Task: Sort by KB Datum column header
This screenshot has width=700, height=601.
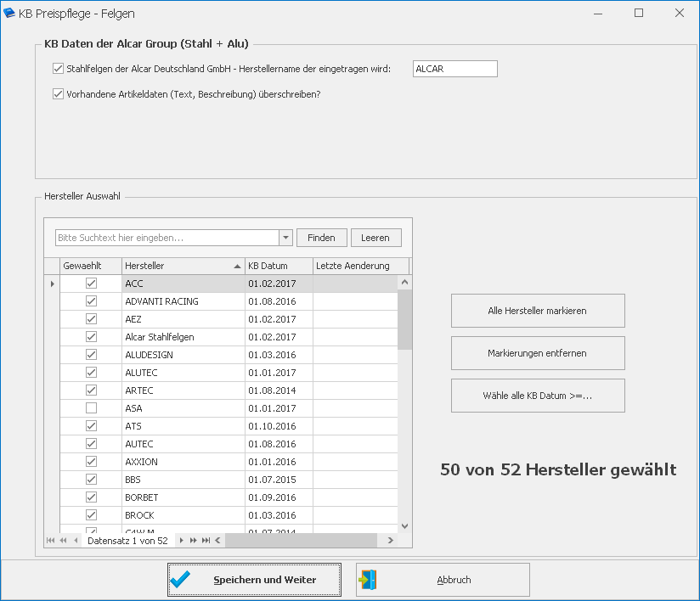Action: pos(279,266)
